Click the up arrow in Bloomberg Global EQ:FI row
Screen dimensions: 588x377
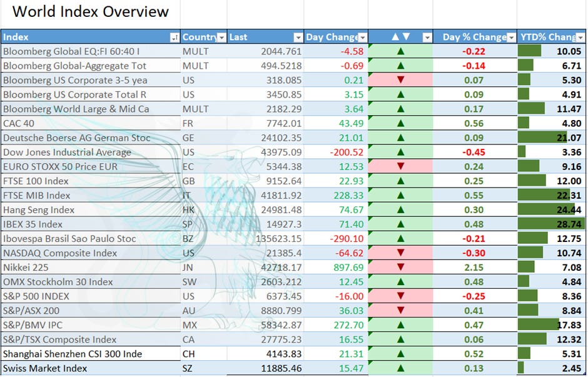point(400,51)
